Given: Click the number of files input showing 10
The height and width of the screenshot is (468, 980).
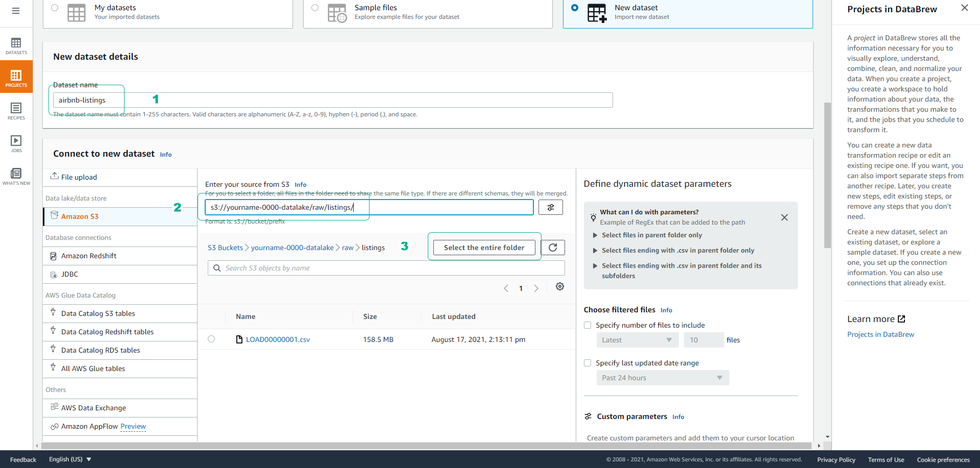Looking at the screenshot, I should coord(704,340).
